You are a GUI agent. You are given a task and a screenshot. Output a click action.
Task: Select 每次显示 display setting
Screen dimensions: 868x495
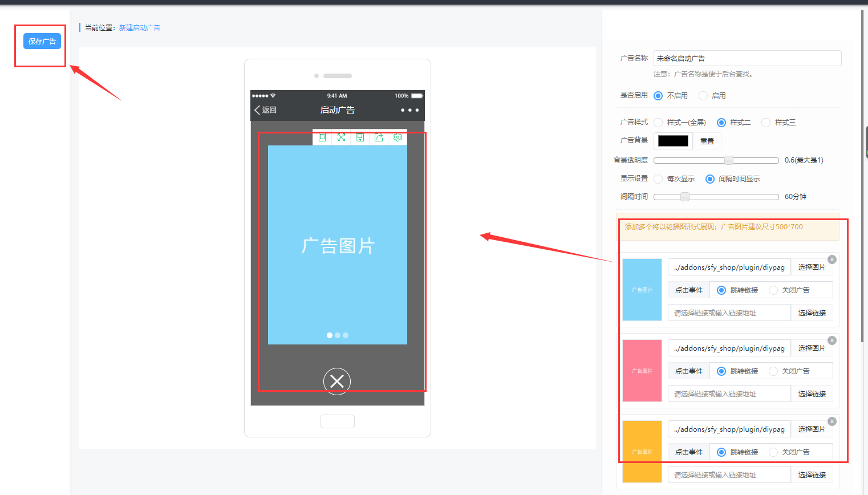point(658,179)
